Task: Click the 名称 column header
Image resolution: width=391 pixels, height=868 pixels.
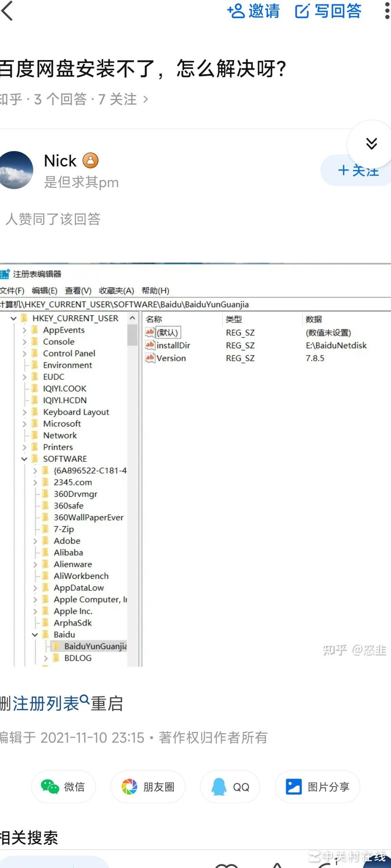Action: 154,319
